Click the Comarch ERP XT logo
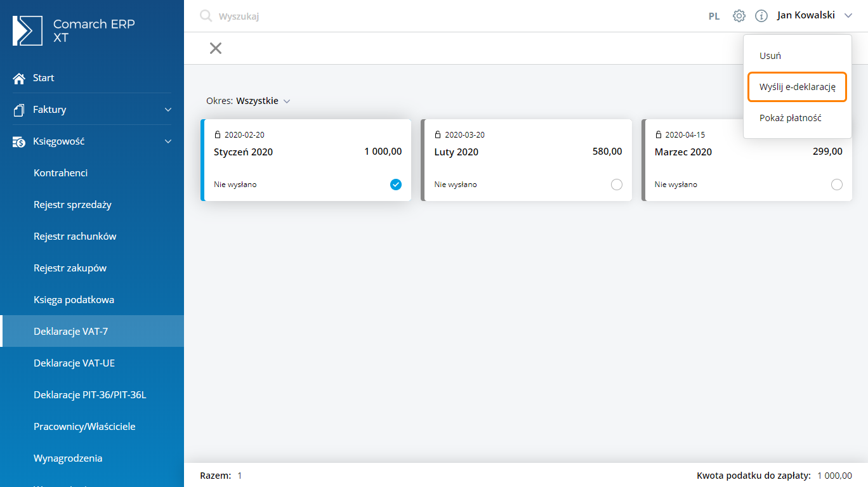The image size is (868, 487). [28, 30]
